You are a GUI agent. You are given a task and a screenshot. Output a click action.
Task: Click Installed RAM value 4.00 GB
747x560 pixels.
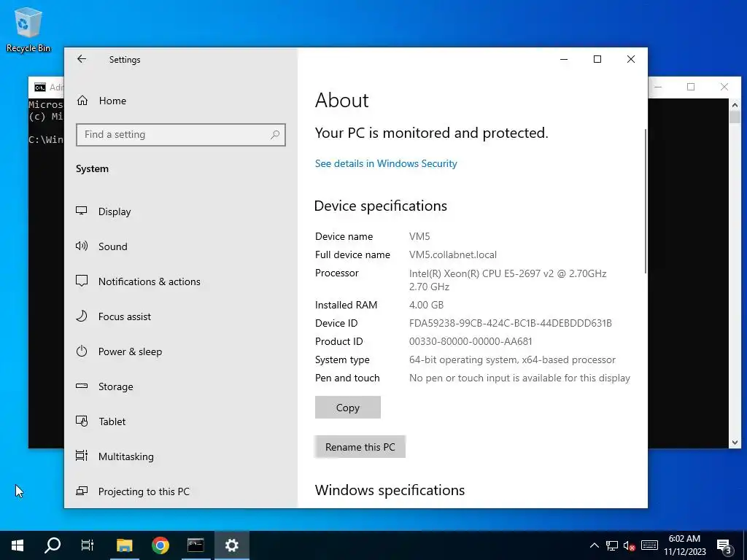click(426, 305)
